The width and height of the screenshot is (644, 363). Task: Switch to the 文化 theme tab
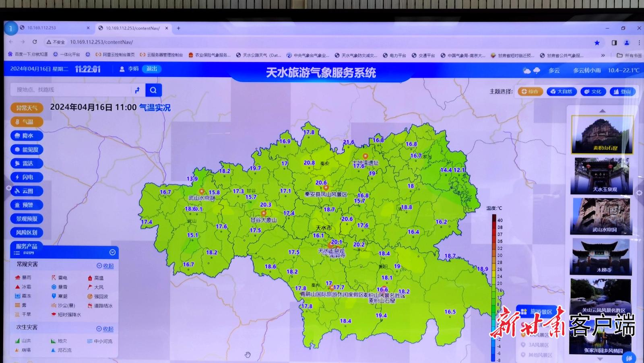pyautogui.click(x=593, y=92)
